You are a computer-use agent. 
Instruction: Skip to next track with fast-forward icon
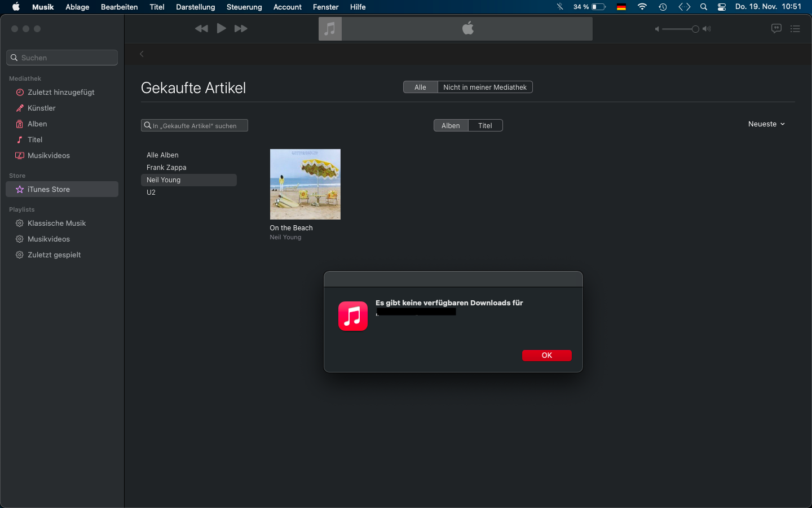(241, 29)
